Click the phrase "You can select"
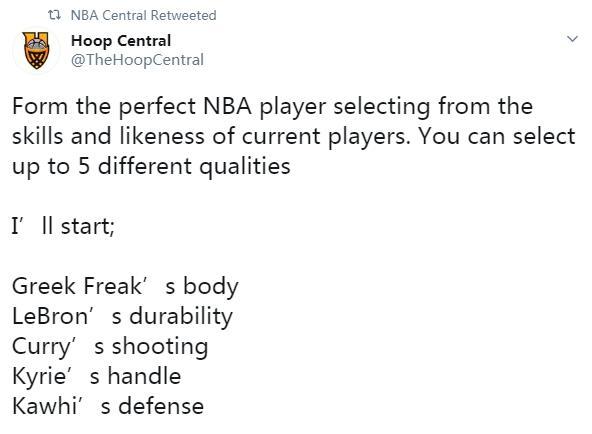This screenshot has height=434, width=592. click(497, 136)
